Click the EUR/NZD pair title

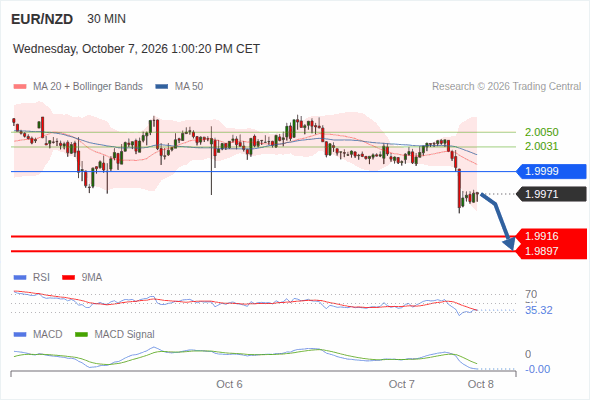pyautogui.click(x=42, y=19)
